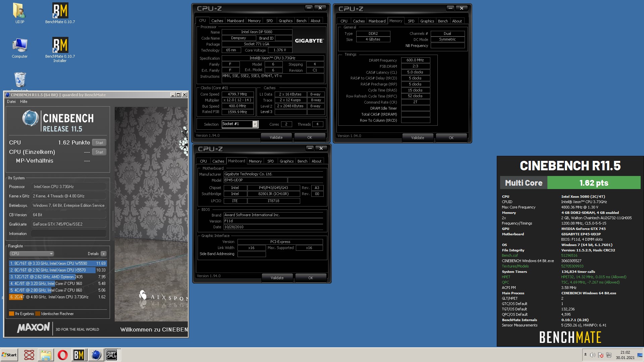Click the network tray icon
The width and height of the screenshot is (644, 362).
[609, 355]
